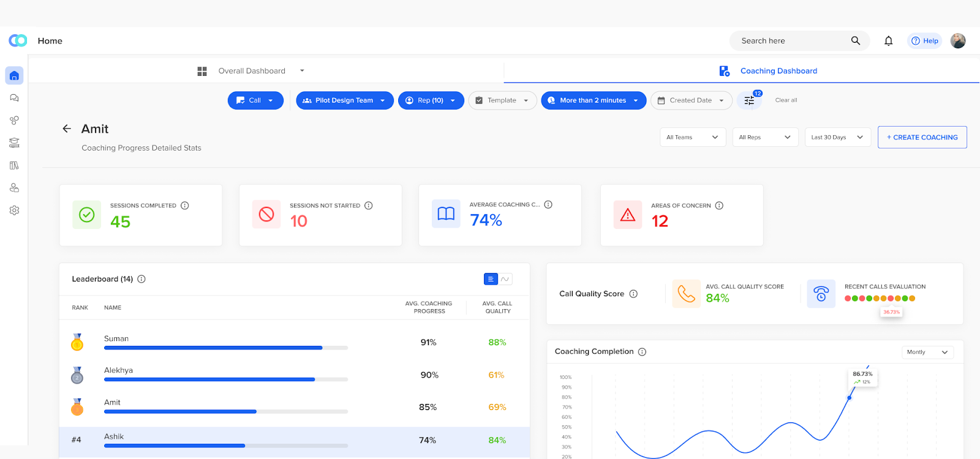This screenshot has height=459, width=980.
Task: Show info for Coaching Completion
Action: pos(642,352)
